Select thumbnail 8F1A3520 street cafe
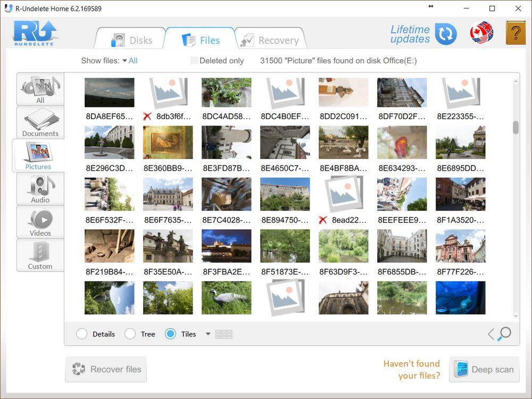The height and width of the screenshot is (399, 532). pos(460,194)
